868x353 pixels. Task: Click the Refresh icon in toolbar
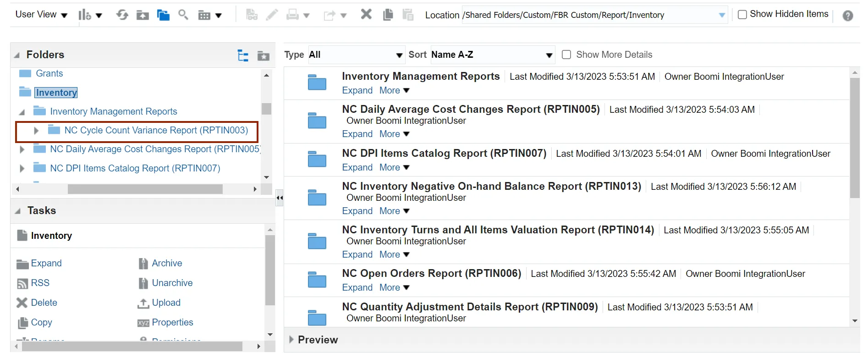pos(122,15)
